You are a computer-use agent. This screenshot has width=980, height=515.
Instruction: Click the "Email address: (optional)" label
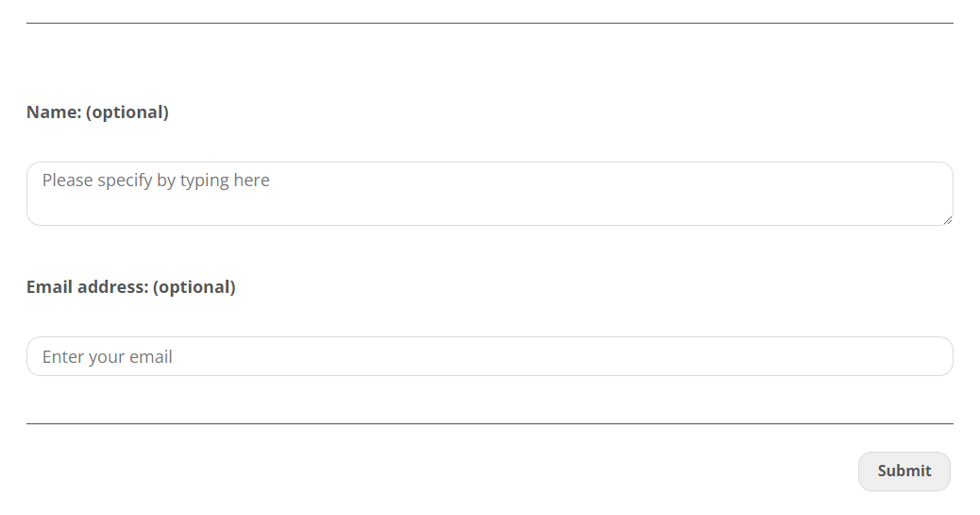coord(130,287)
